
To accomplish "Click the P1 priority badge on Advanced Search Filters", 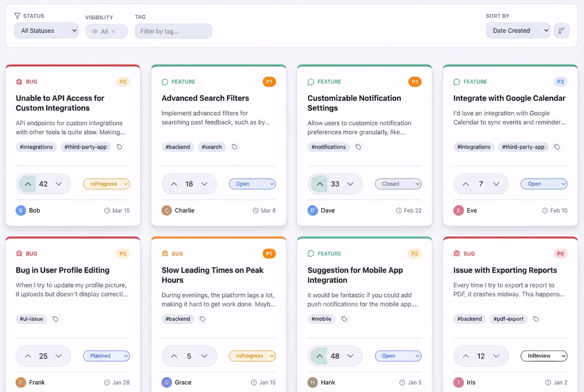I will [x=269, y=82].
